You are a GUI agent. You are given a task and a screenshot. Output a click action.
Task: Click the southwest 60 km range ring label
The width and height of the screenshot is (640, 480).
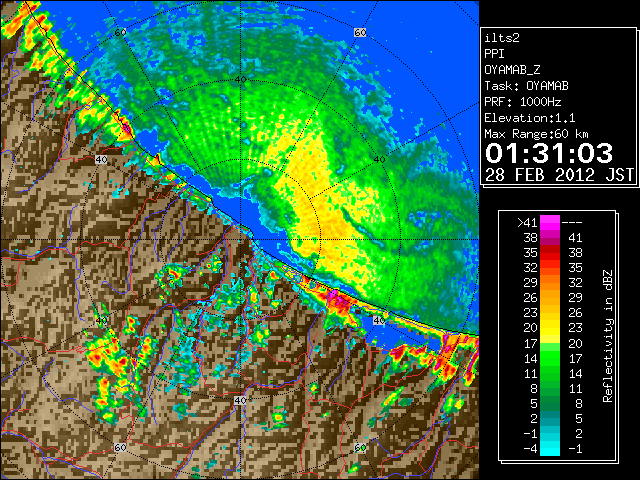pos(120,447)
